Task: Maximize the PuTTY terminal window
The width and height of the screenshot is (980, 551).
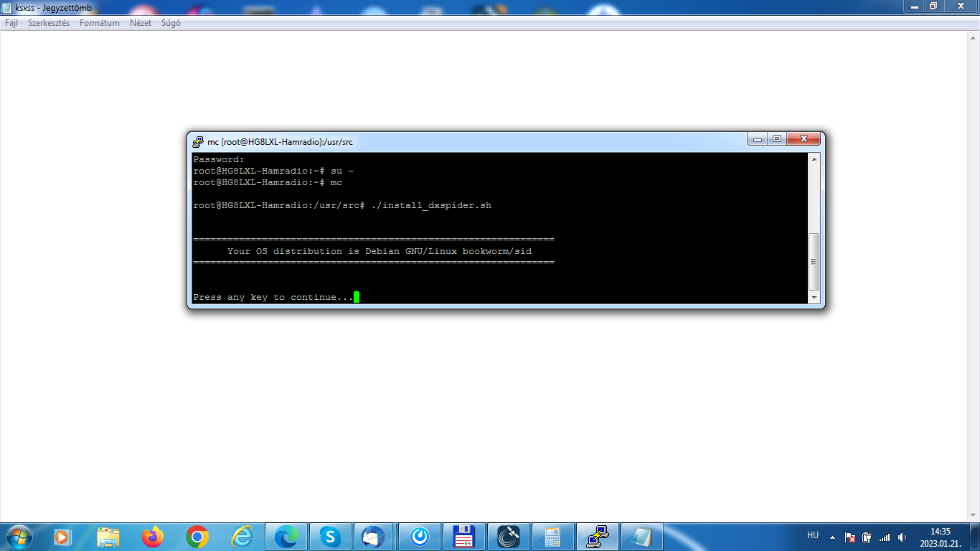Action: [x=776, y=138]
